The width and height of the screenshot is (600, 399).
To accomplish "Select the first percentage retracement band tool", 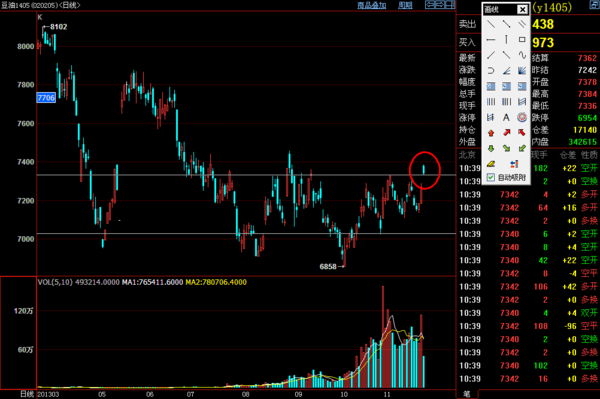I will (x=491, y=86).
